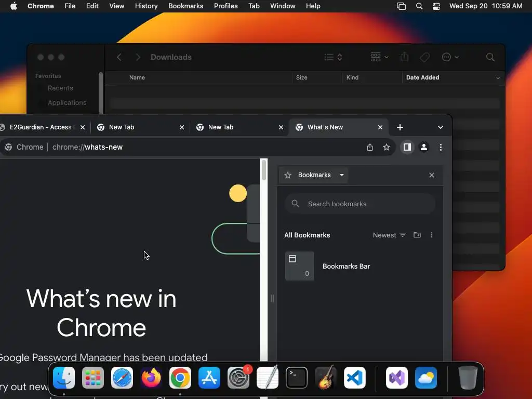Open Chrome's three-dot main menu
Image resolution: width=532 pixels, height=399 pixels.
441,147
